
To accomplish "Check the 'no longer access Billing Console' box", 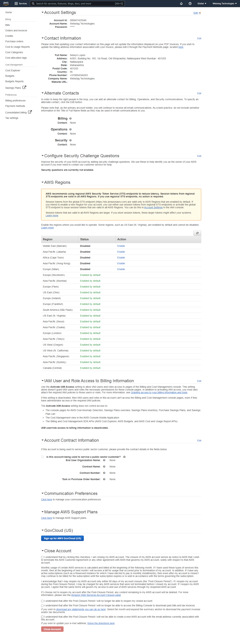I will pyautogui.click(x=42, y=606).
